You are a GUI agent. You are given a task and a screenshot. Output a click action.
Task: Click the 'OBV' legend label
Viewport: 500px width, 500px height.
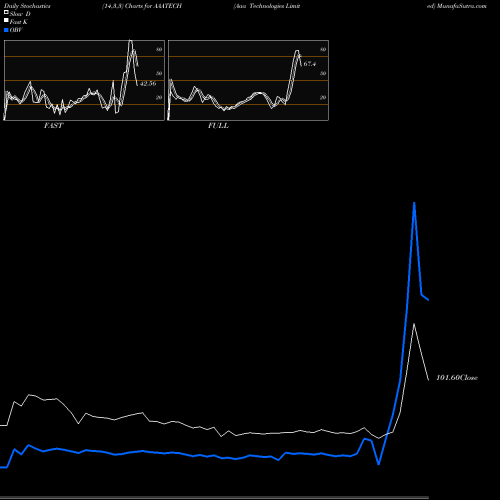point(16,30)
